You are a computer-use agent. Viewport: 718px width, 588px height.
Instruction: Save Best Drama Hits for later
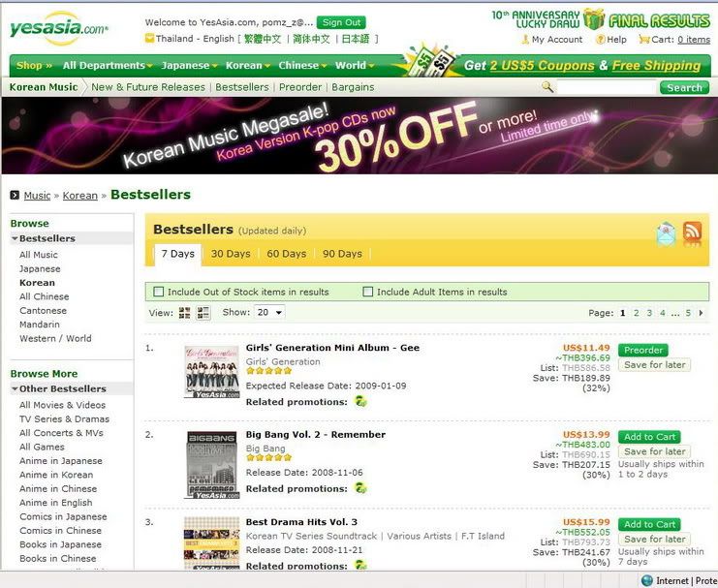click(654, 539)
